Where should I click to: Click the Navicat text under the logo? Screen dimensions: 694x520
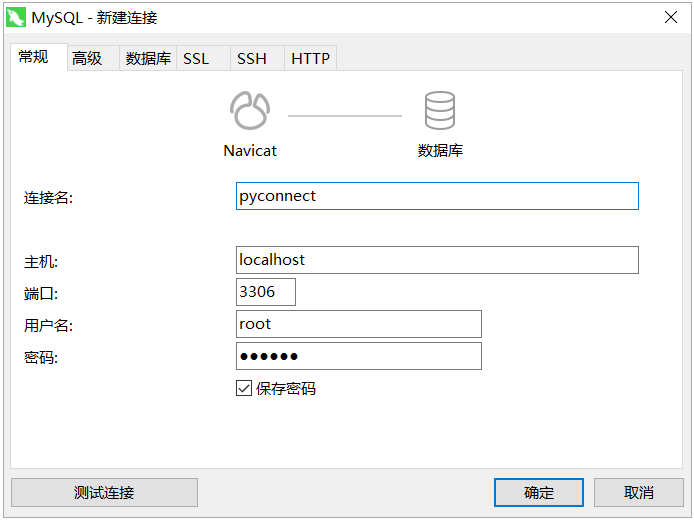click(x=250, y=151)
